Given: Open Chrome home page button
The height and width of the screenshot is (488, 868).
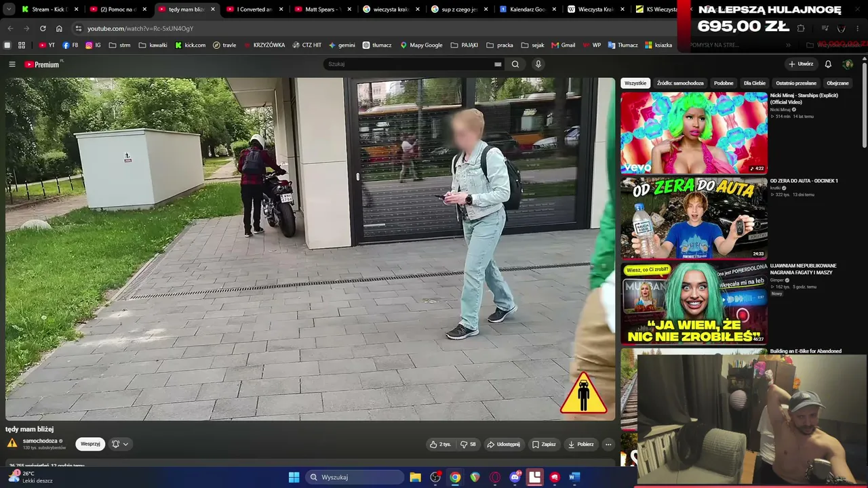Looking at the screenshot, I should click(59, 28).
